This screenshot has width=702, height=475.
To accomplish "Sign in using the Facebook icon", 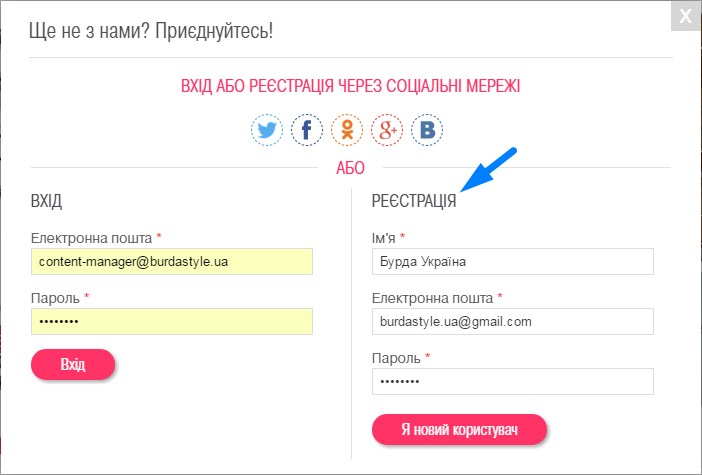I will tap(307, 130).
